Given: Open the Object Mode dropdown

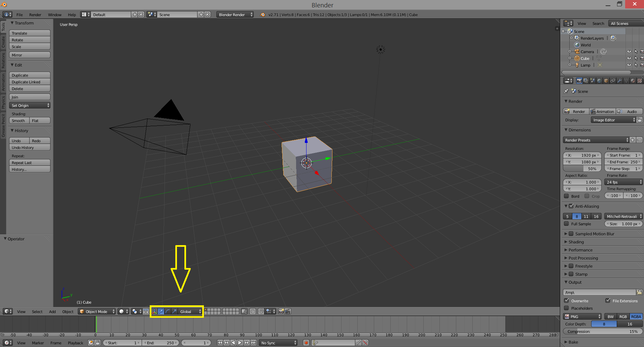Looking at the screenshot, I should 97,312.
